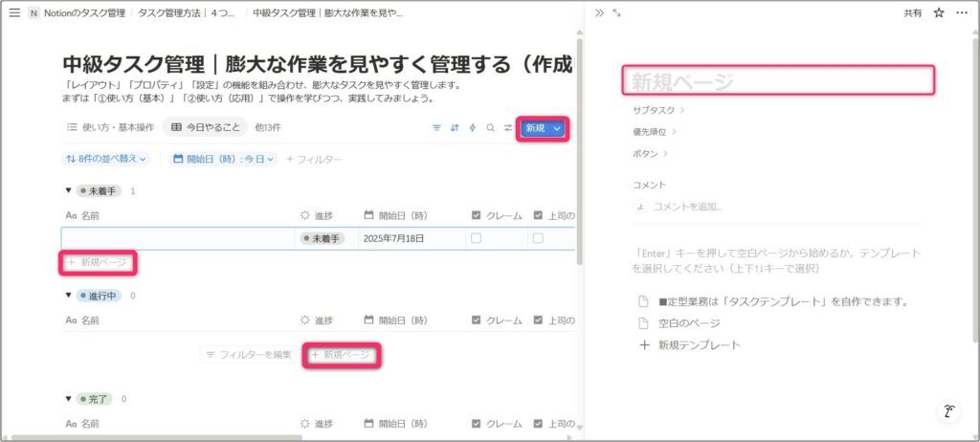Click + 新規ページ beside フィルターを編集
Image resolution: width=980 pixels, height=442 pixels.
point(342,355)
